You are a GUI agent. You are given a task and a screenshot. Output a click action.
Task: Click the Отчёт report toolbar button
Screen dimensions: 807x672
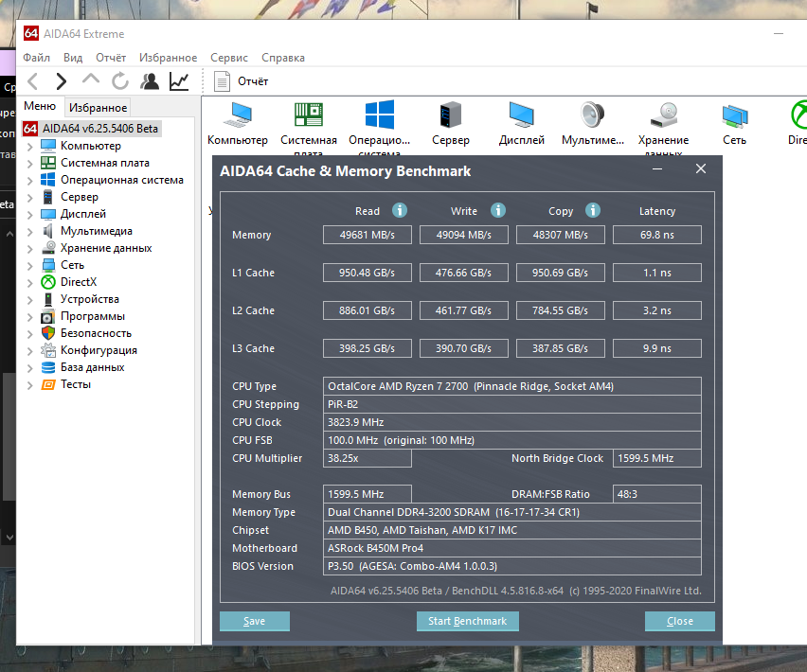(x=241, y=81)
